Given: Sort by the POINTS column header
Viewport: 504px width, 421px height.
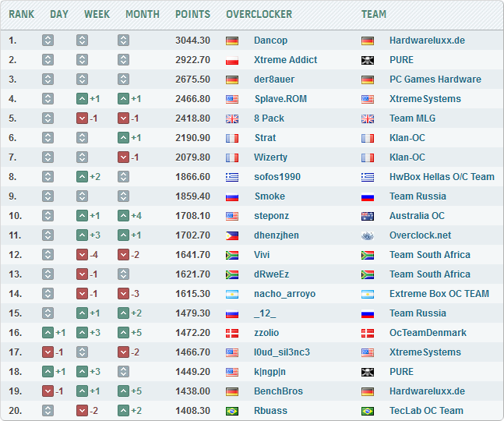Looking at the screenshot, I should pos(193,15).
